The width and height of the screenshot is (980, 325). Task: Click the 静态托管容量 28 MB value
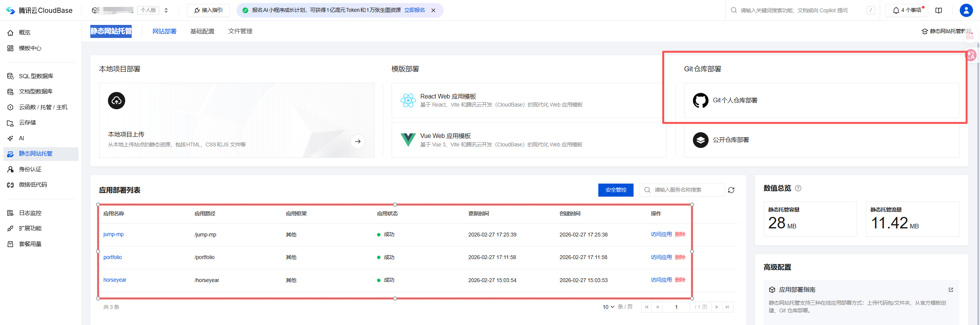coord(782,223)
